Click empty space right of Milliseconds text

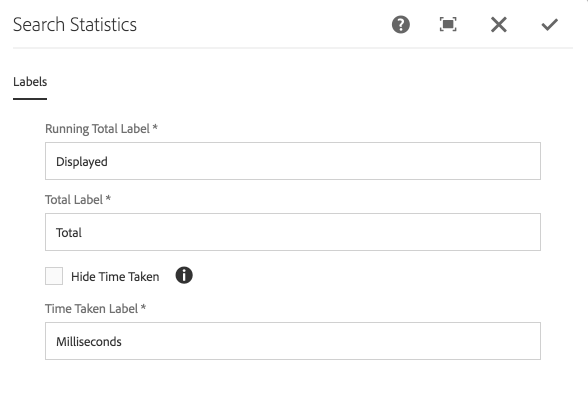point(330,341)
